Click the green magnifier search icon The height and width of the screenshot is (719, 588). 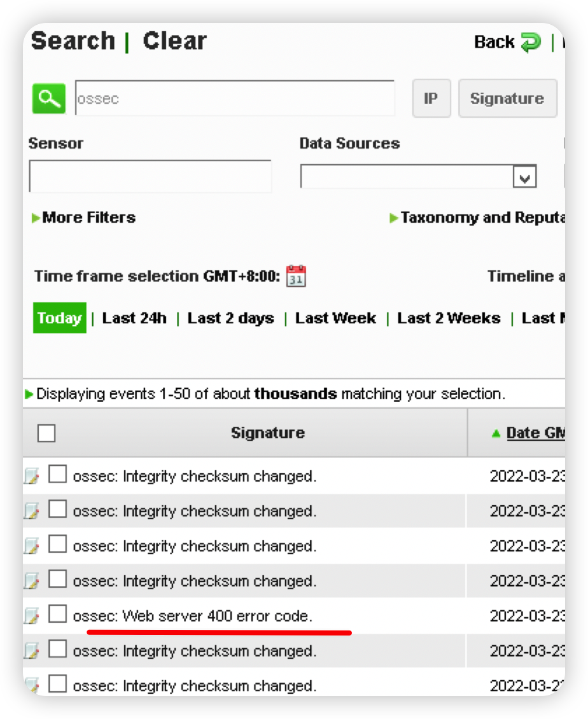[x=48, y=98]
